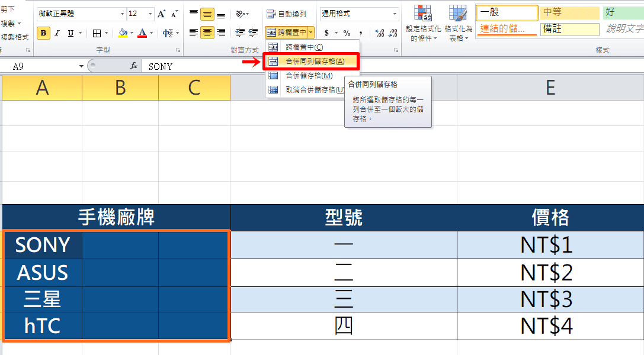Image resolution: width=644 pixels, height=355 pixels.
Task: Align text to the right
Action: click(x=221, y=33)
